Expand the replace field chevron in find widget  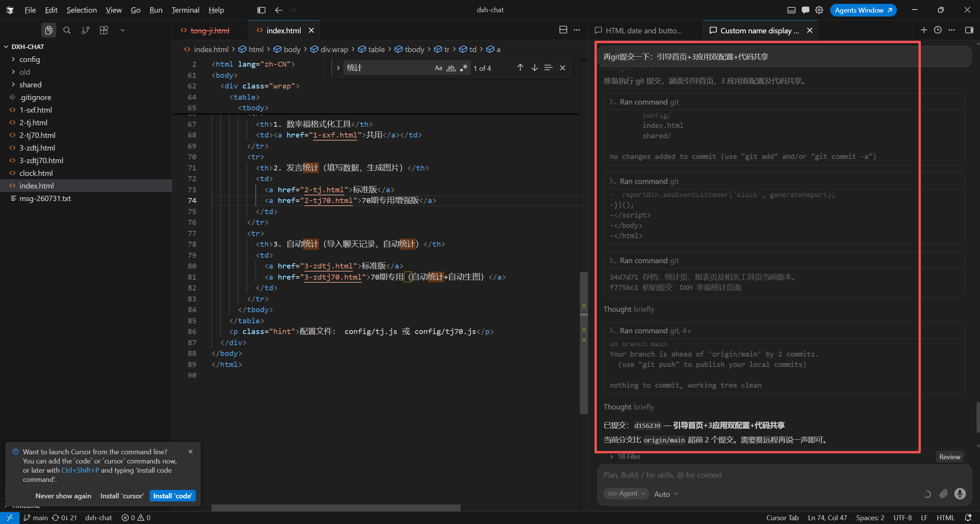[x=338, y=68]
